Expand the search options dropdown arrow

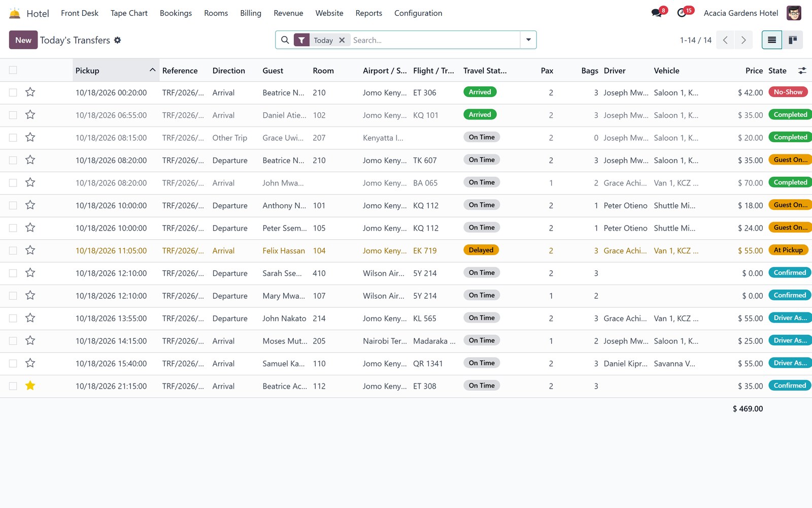[528, 40]
